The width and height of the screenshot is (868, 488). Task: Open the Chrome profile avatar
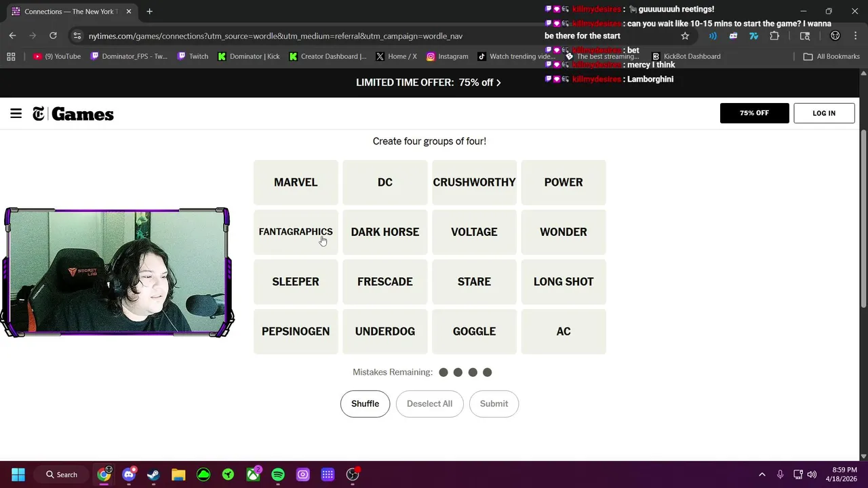[835, 36]
